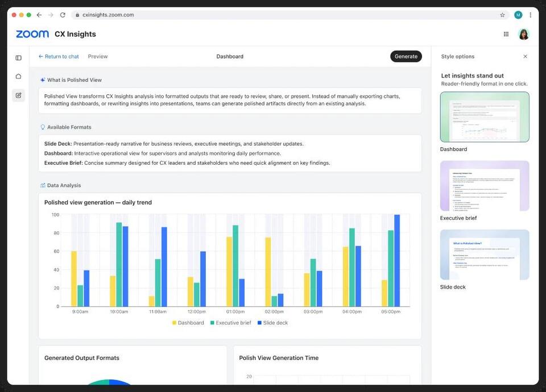Select the compose/edit sidebar icon
Image resolution: width=546 pixels, height=392 pixels.
[18, 95]
